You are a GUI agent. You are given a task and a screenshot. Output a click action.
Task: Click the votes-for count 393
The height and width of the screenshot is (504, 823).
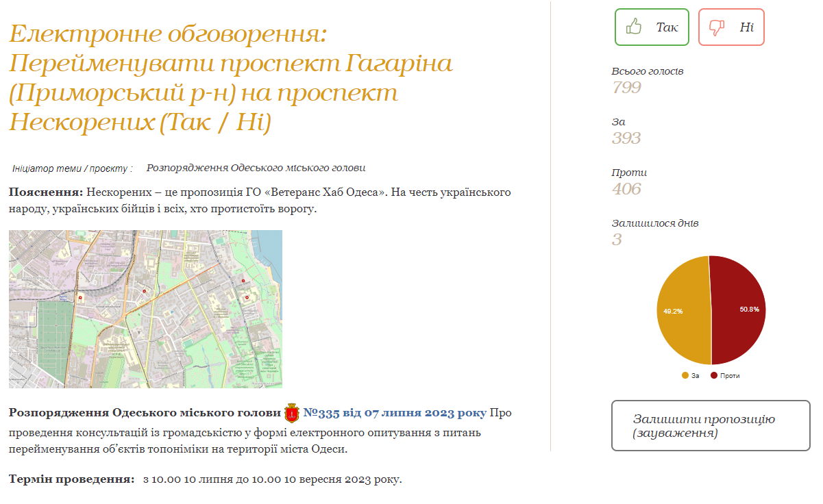point(626,138)
